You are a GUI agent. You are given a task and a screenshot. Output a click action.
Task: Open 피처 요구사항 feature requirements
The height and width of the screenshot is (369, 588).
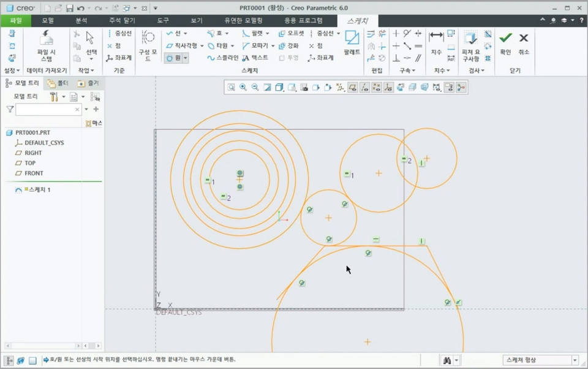[x=470, y=46]
